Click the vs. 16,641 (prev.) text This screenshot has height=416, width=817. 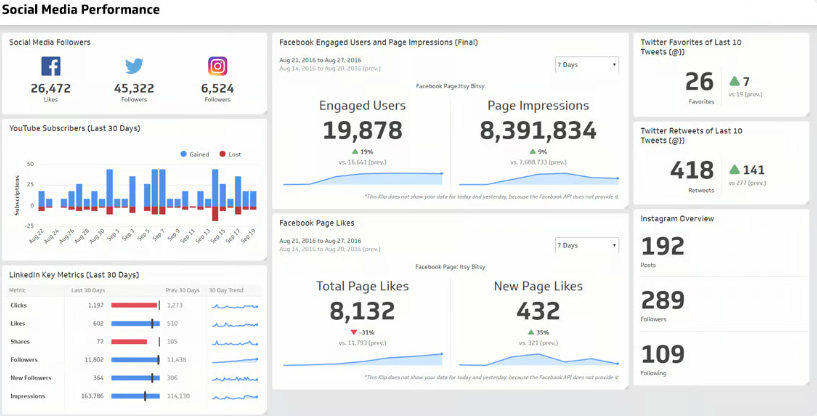pos(362,162)
